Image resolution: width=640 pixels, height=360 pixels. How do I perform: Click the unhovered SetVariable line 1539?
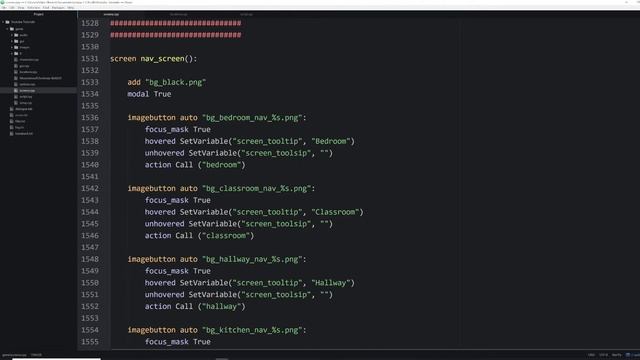(239, 153)
